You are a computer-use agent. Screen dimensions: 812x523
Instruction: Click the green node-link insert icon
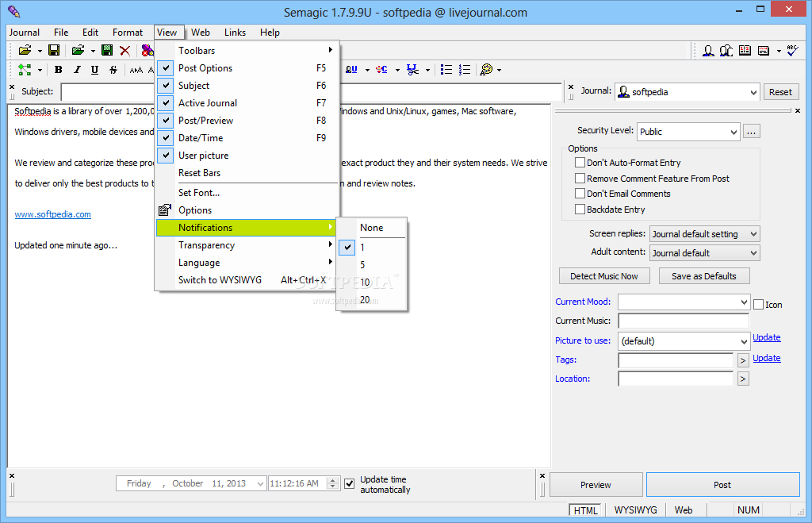(25, 70)
